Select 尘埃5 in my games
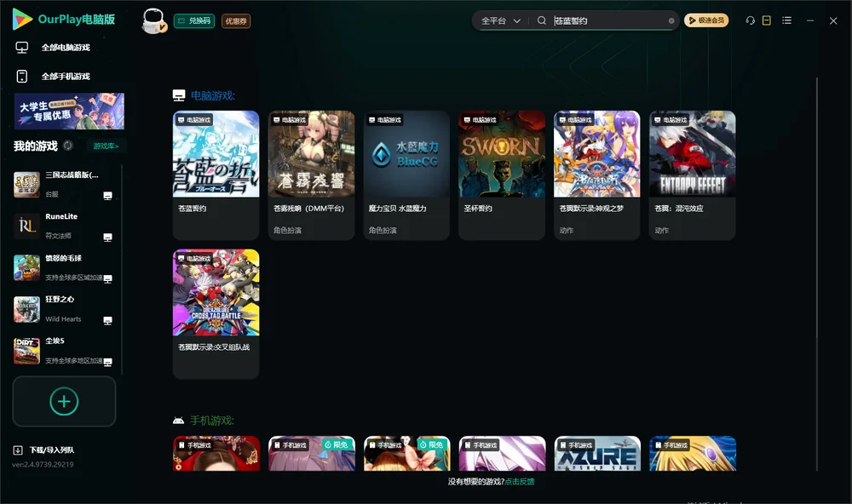852x504 pixels. click(64, 351)
